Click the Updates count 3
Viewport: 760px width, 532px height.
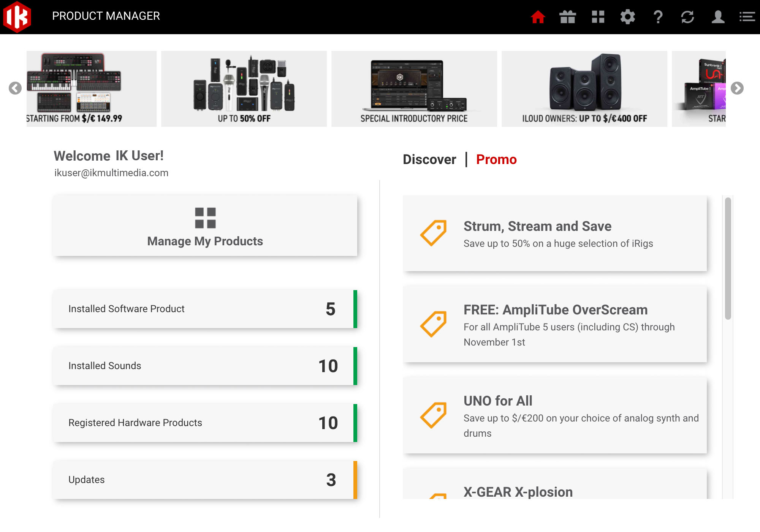[x=331, y=480]
